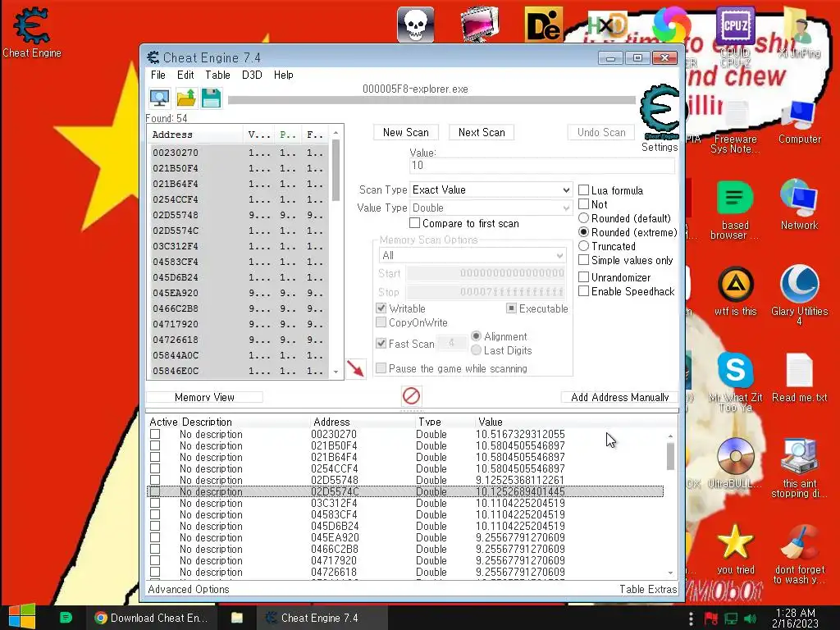Enable the Lua formula checkbox

coord(584,190)
